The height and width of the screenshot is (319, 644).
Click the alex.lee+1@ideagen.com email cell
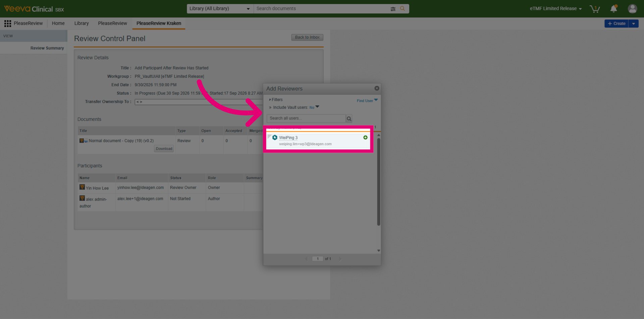(140, 199)
